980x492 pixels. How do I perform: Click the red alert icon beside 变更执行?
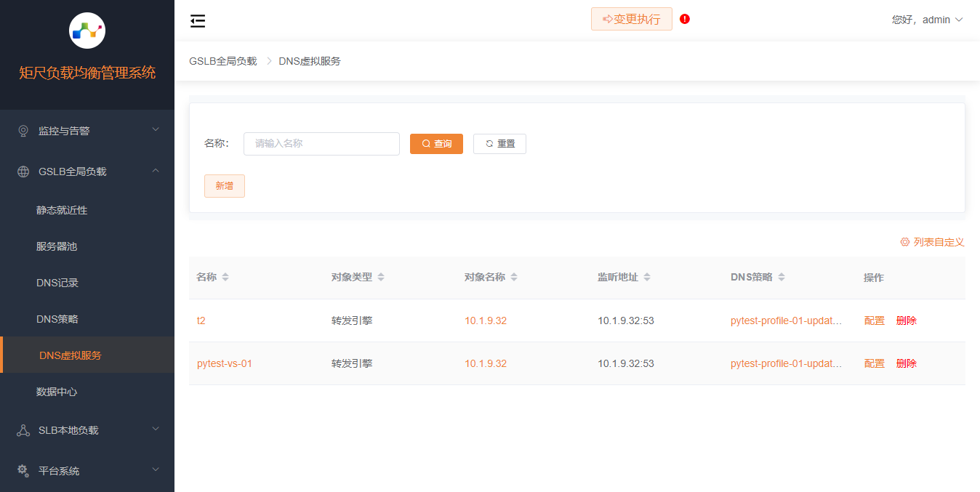(685, 19)
